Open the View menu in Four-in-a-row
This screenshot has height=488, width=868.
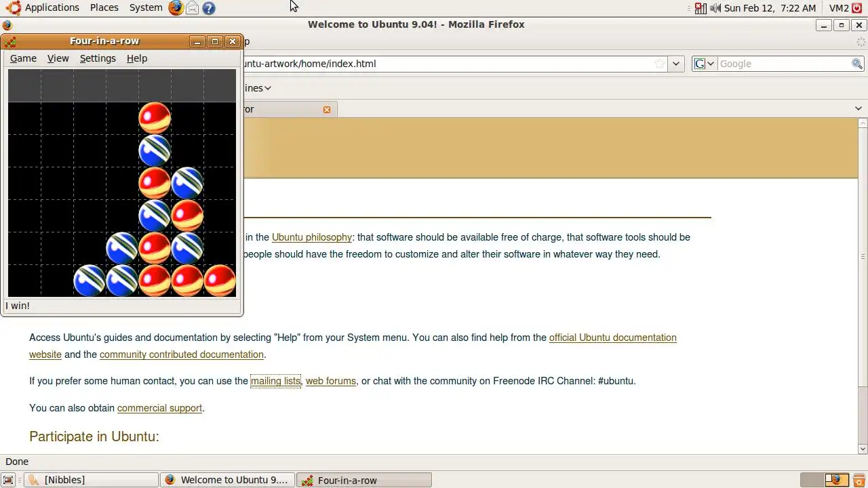58,58
